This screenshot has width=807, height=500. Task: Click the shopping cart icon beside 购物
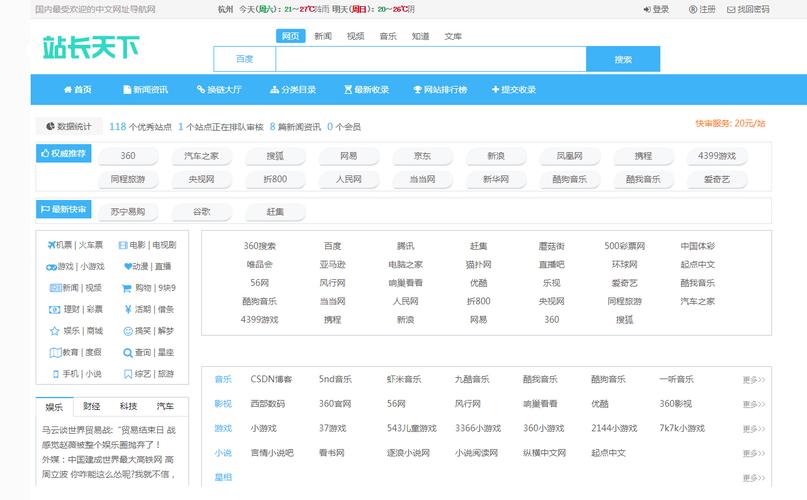pyautogui.click(x=127, y=288)
